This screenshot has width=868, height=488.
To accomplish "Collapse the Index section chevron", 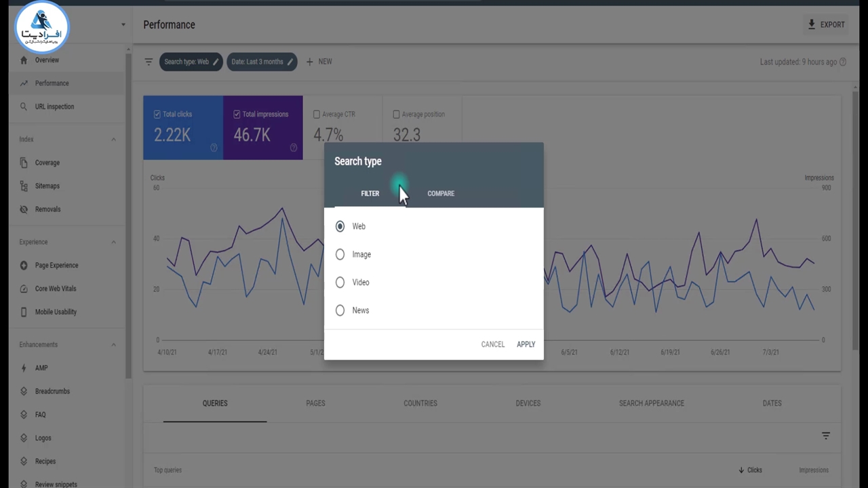I will click(x=113, y=140).
